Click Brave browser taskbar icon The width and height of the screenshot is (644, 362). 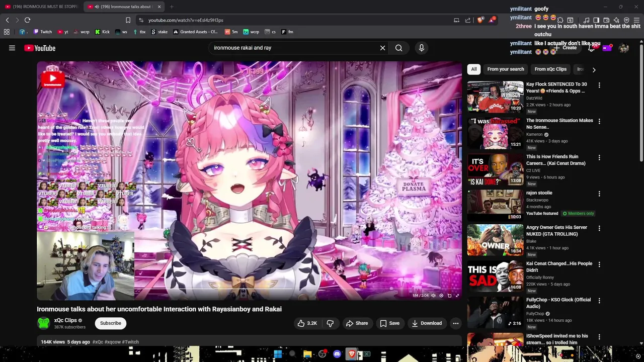[352, 354]
